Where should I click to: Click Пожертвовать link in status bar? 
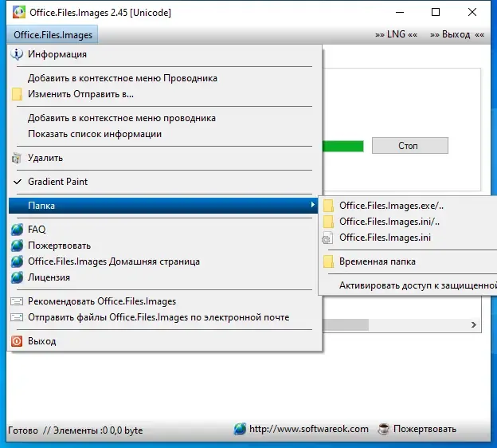425,429
